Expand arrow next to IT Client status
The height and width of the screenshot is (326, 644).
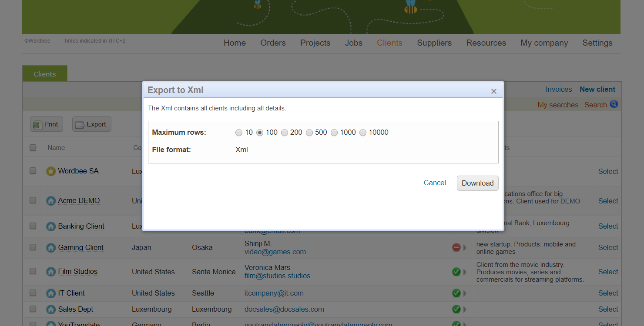pyautogui.click(x=465, y=293)
